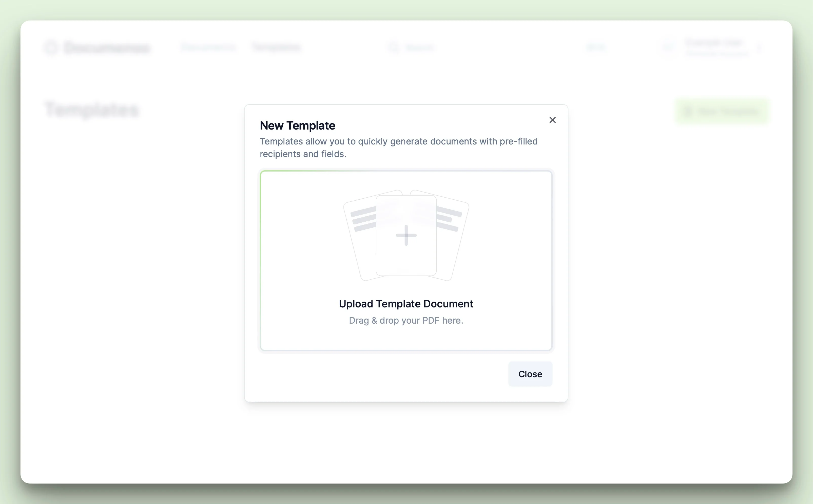Open the Documents navigation tab

(x=208, y=47)
